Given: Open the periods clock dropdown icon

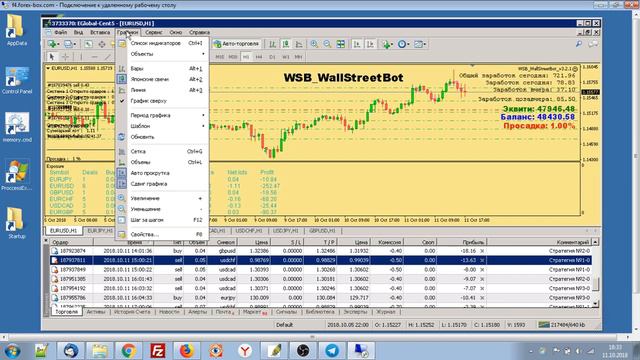Looking at the screenshot, I should click(403, 44).
